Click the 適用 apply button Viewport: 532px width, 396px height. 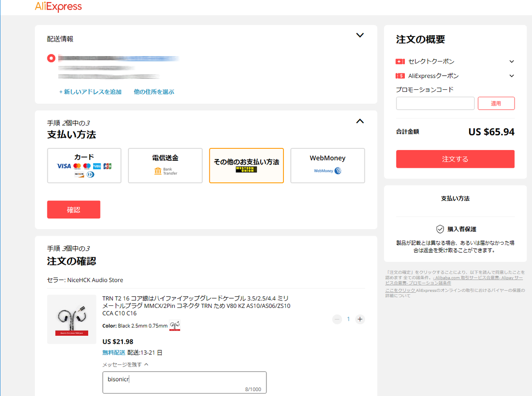pyautogui.click(x=496, y=103)
